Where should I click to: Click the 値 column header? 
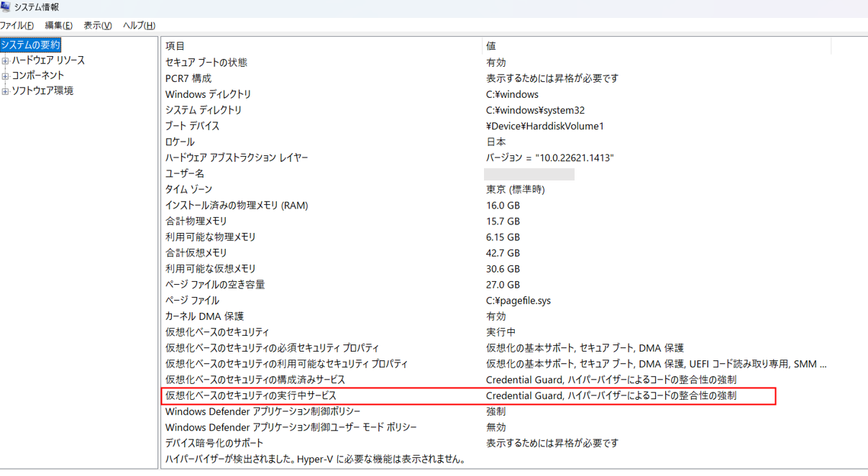(493, 45)
